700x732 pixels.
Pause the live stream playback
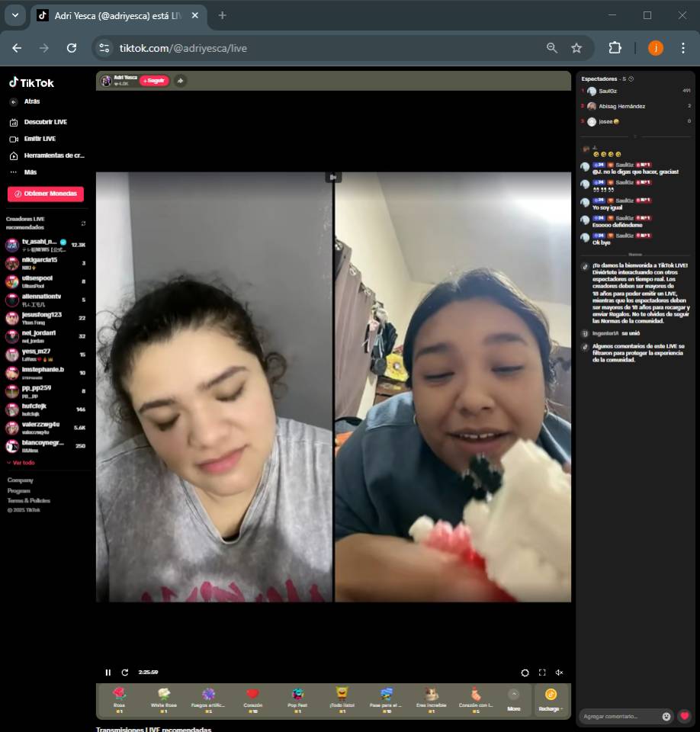(x=108, y=673)
